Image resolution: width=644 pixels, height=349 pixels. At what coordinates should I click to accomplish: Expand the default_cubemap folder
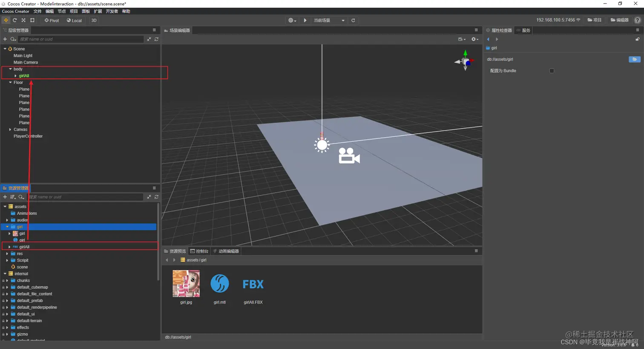point(7,287)
